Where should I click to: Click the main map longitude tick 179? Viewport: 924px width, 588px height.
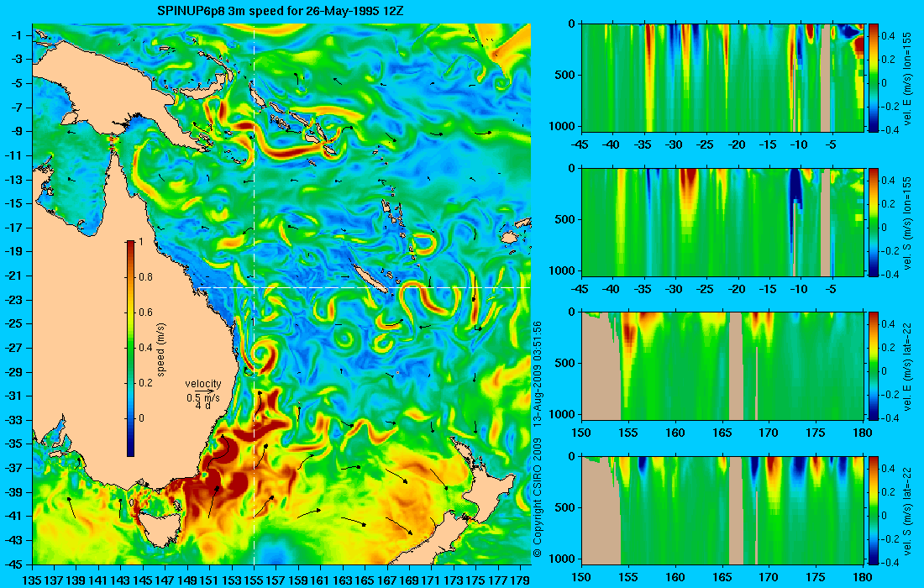(x=520, y=580)
